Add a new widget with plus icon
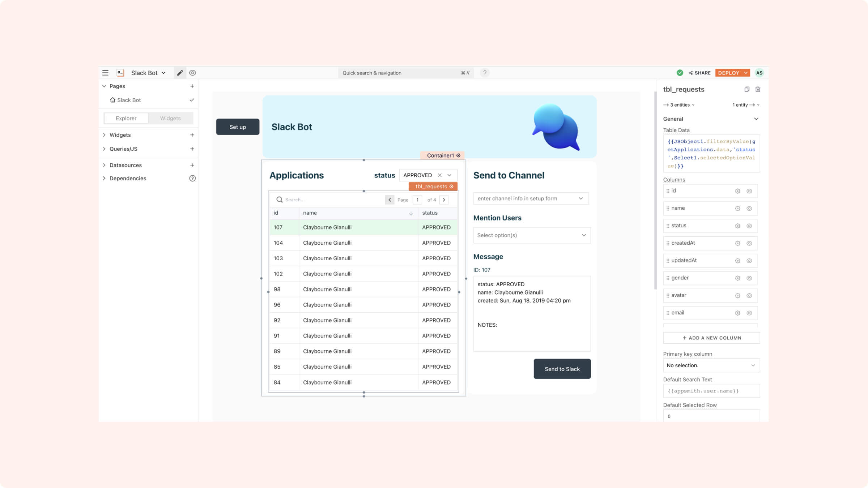The height and width of the screenshot is (488, 868). tap(192, 135)
